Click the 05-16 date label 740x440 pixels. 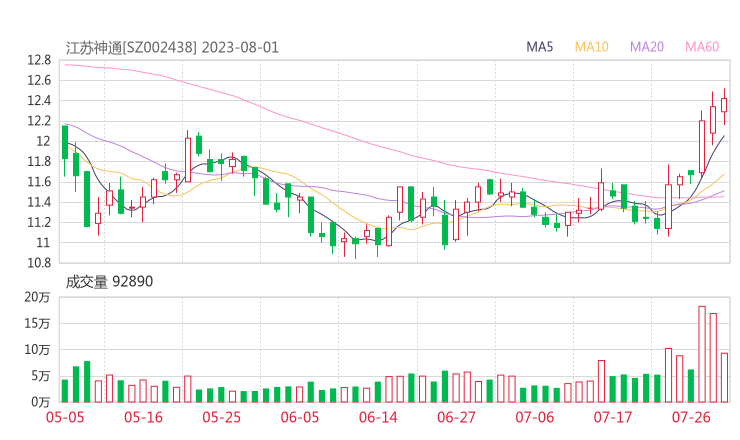click(x=143, y=417)
